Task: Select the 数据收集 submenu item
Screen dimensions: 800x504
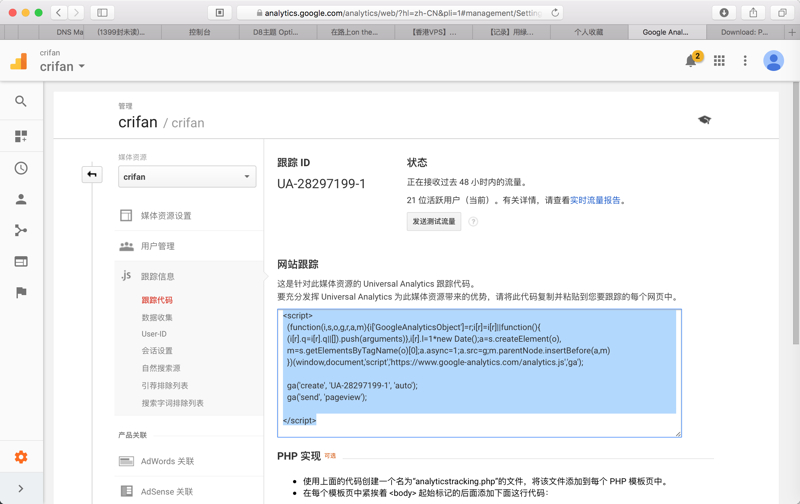Action: 157,317
